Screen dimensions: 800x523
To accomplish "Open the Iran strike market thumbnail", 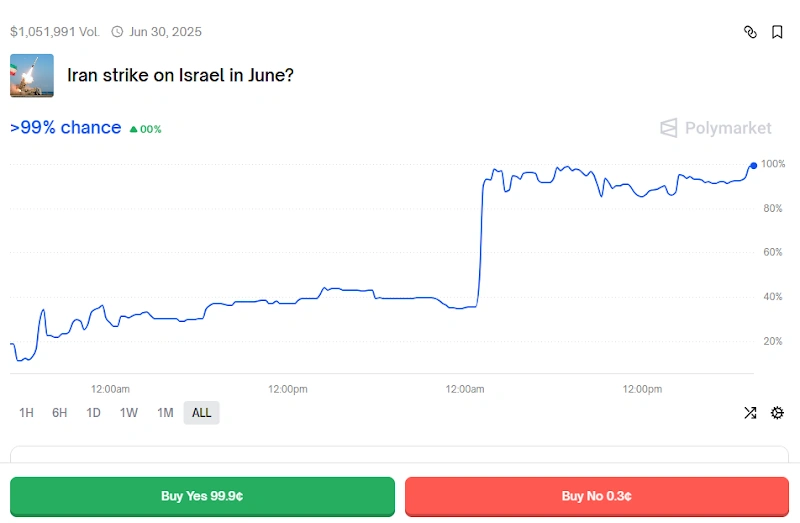I will click(x=32, y=75).
